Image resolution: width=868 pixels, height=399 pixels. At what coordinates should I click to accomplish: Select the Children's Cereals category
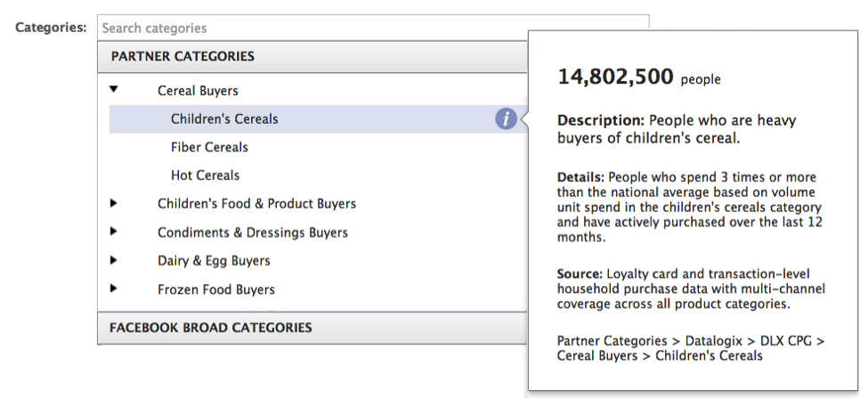click(318, 119)
